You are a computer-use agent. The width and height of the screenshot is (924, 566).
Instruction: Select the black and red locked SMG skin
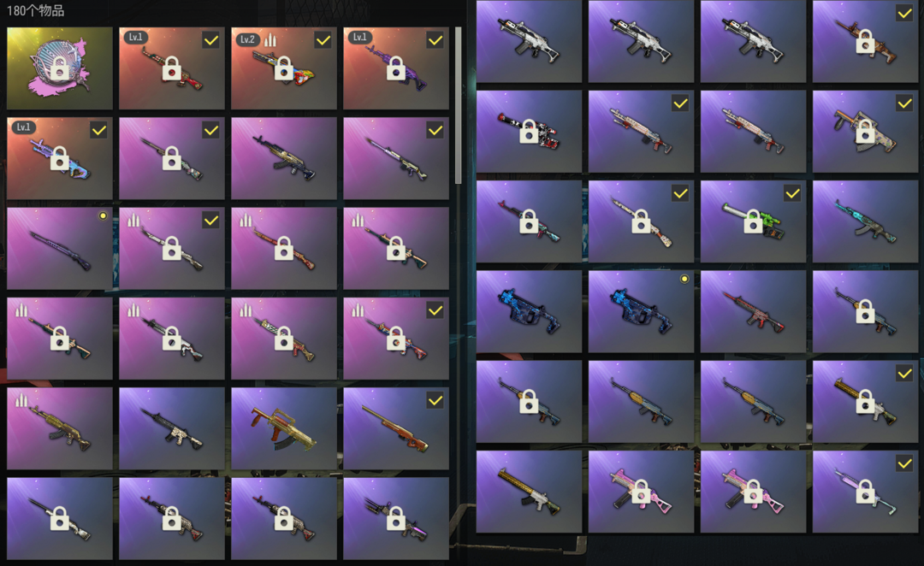tap(529, 132)
